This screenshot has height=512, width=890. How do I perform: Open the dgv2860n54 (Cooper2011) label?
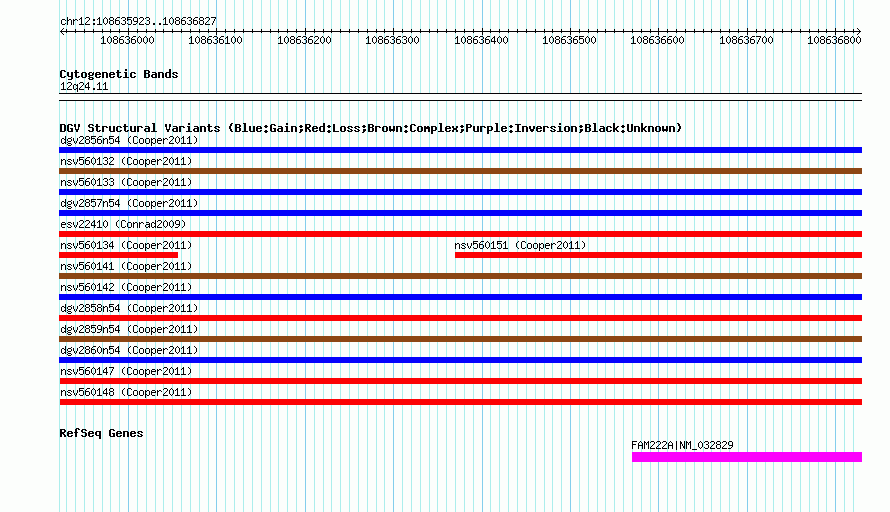click(129, 350)
